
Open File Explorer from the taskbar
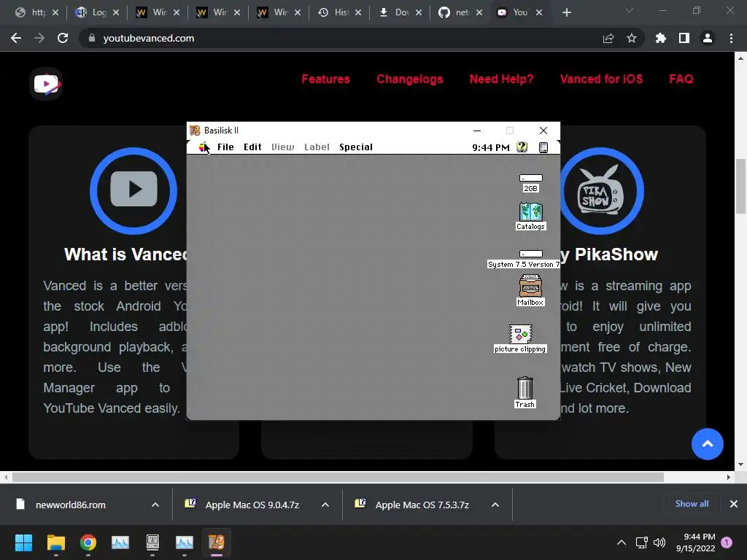point(55,542)
